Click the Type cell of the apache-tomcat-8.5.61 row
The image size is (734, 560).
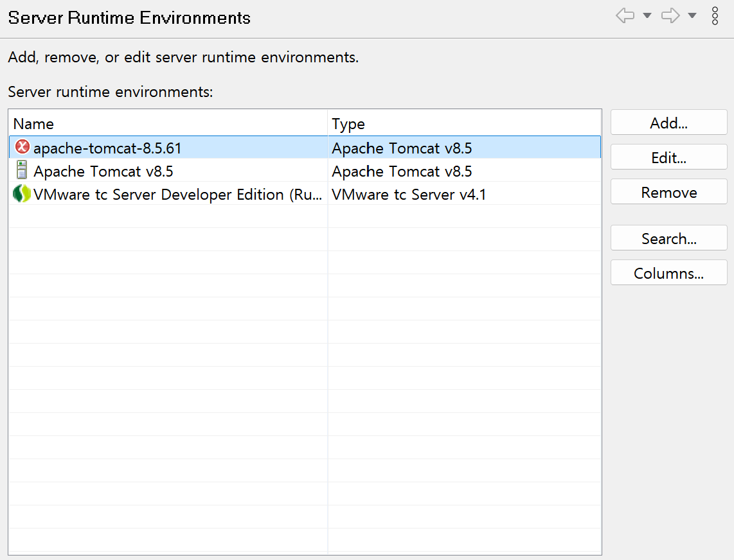464,148
